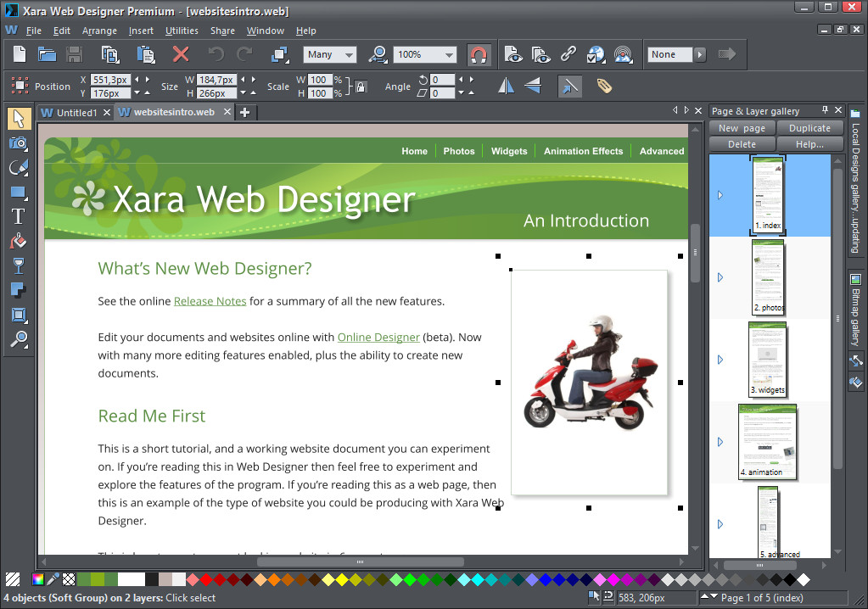Expand layers of 5. advanced page
Image resolution: width=868 pixels, height=609 pixels.
(720, 524)
